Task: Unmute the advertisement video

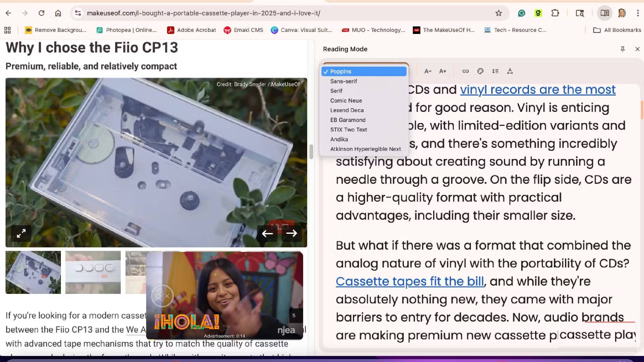Action: (162, 296)
